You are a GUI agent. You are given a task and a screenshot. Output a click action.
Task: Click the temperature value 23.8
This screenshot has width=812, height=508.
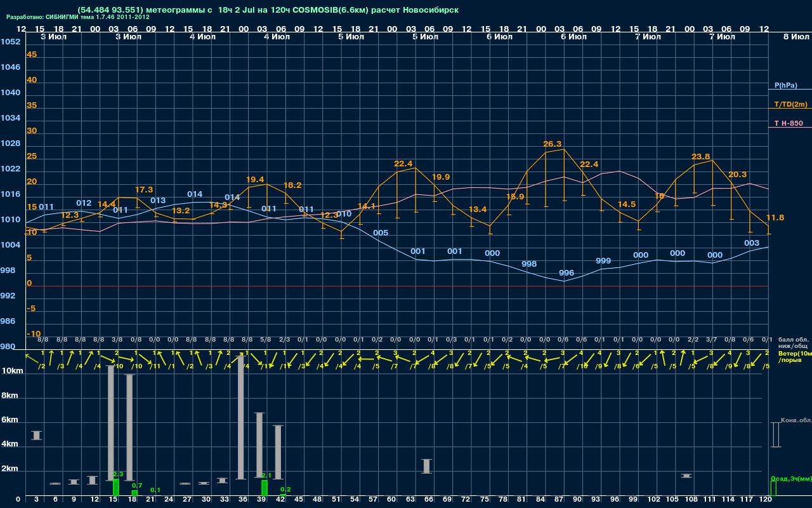pos(701,157)
